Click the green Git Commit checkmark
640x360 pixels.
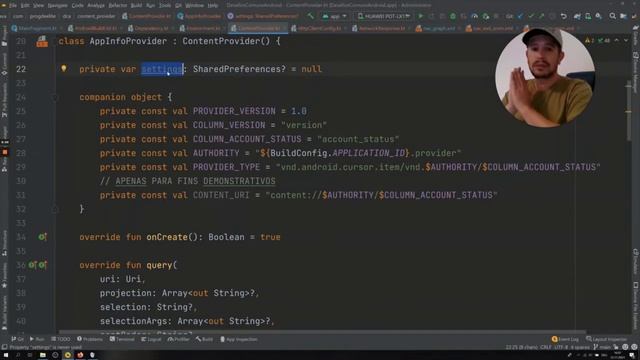pos(531,16)
